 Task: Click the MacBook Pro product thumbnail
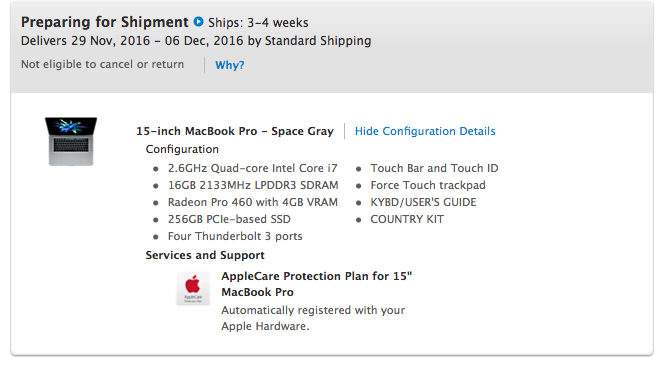tap(71, 141)
